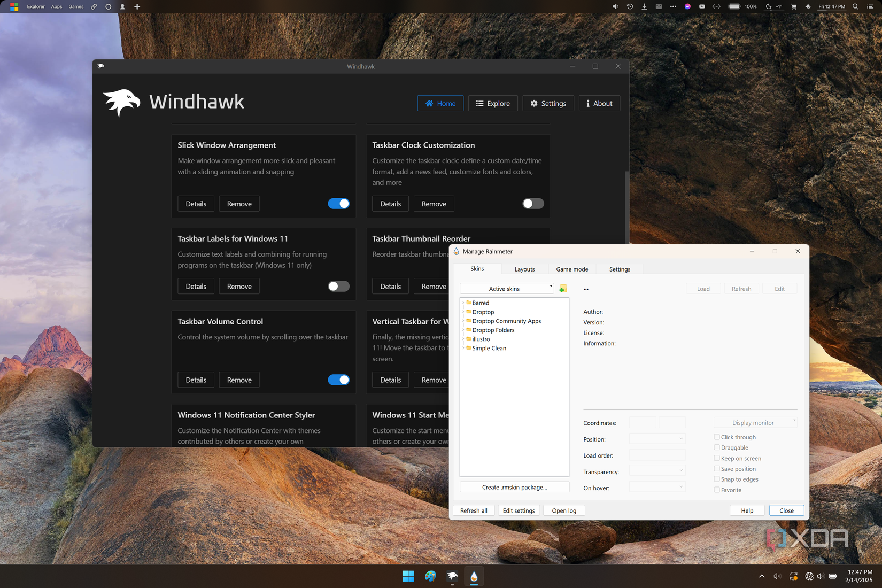Click the '...' more options icon in Manage Rainmeter

point(586,289)
